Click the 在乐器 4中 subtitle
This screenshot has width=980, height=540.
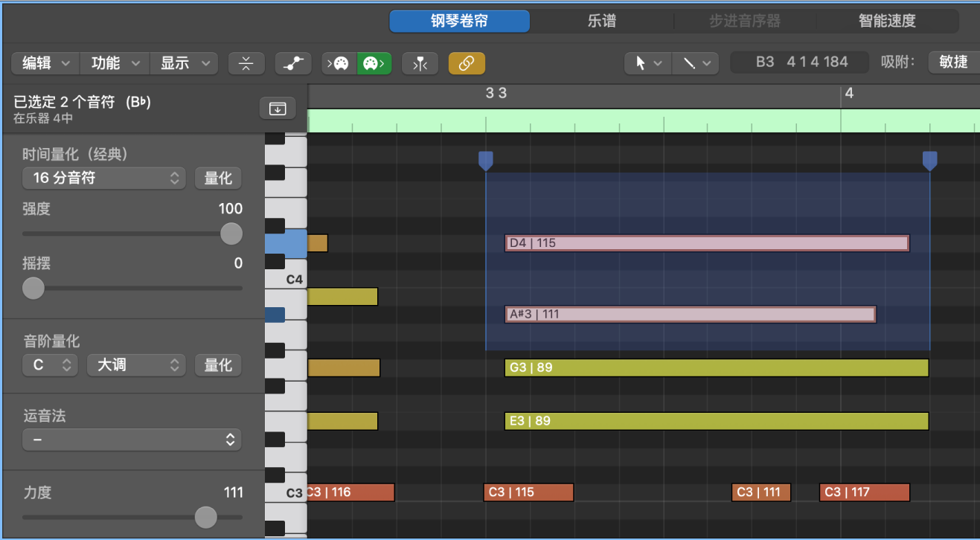pyautogui.click(x=43, y=118)
